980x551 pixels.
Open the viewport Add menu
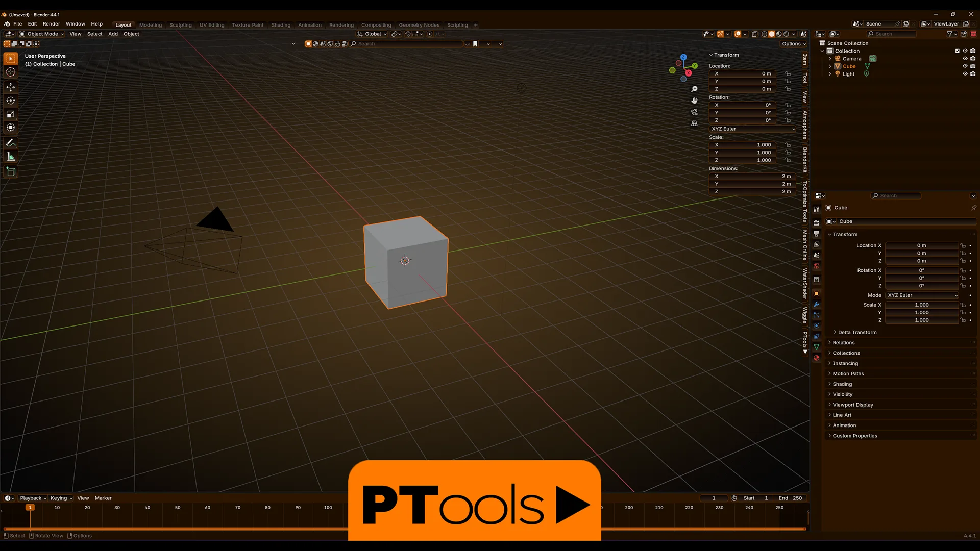113,34
